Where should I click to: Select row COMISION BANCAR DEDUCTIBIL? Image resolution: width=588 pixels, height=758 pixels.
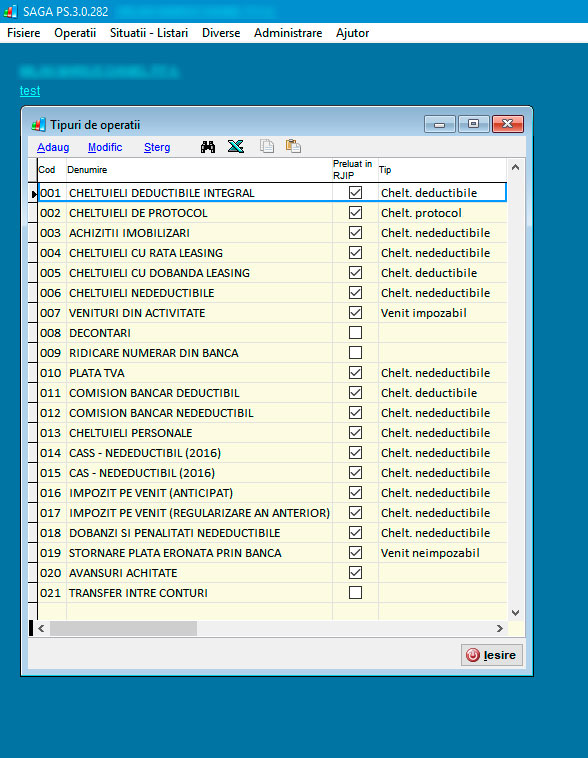click(272, 393)
